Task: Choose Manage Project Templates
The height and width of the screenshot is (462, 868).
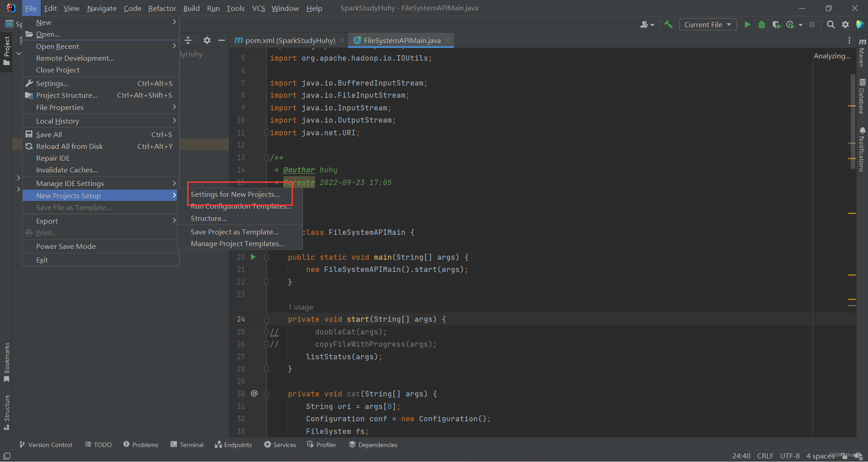Action: pyautogui.click(x=240, y=243)
